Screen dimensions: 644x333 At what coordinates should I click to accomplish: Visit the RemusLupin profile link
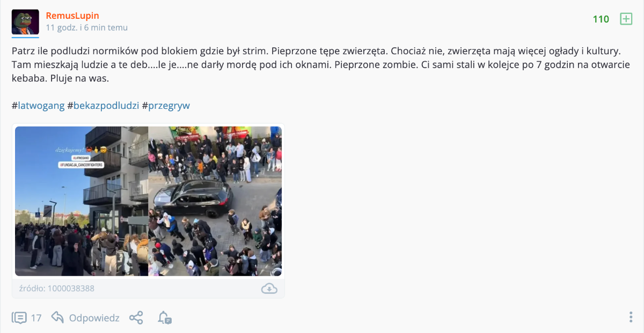(72, 16)
